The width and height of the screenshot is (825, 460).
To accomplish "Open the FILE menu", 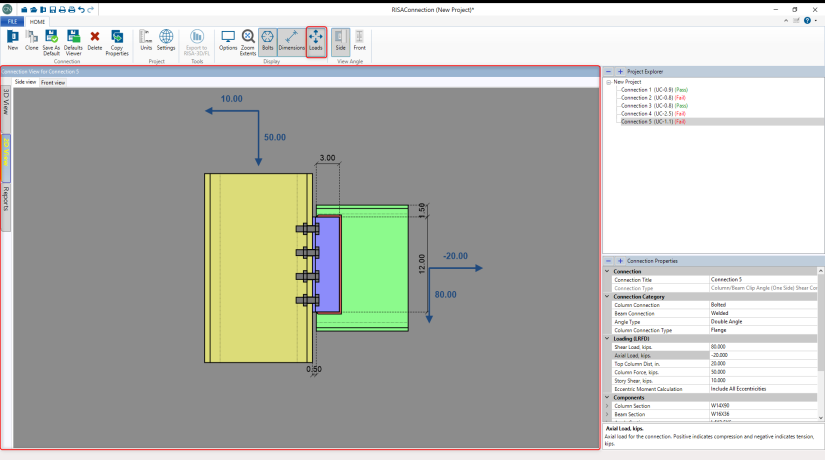I will [14, 21].
